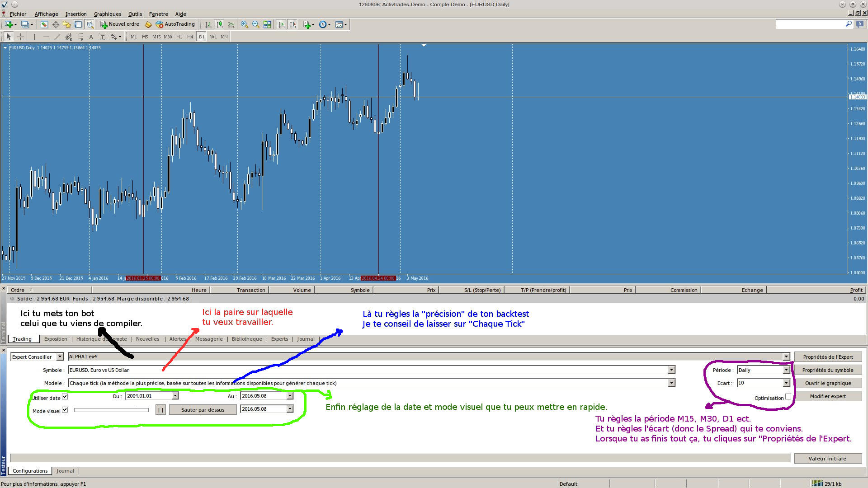Viewport: 868px width, 488px height.
Task: Switch chart to candlestick mode
Action: (219, 24)
